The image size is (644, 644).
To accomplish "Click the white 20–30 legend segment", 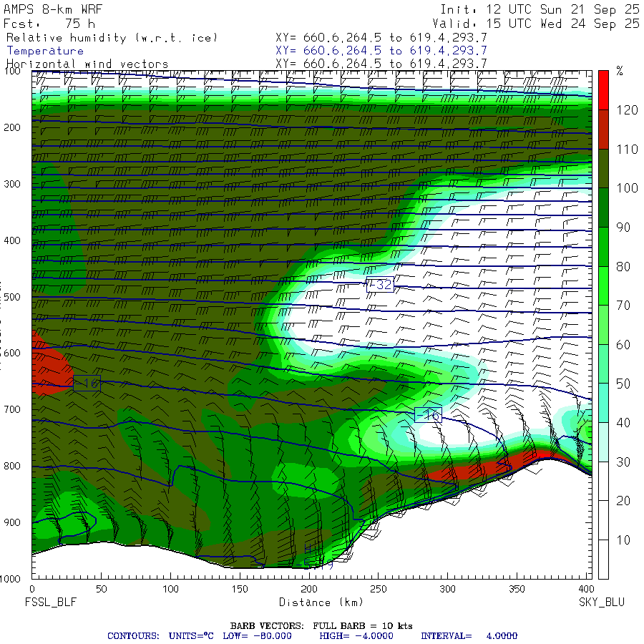I will (603, 481).
